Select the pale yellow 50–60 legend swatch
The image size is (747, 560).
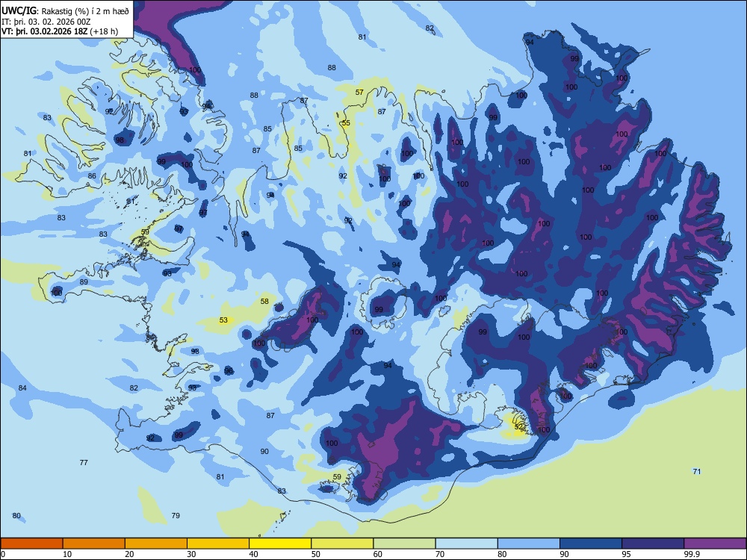coord(343,544)
